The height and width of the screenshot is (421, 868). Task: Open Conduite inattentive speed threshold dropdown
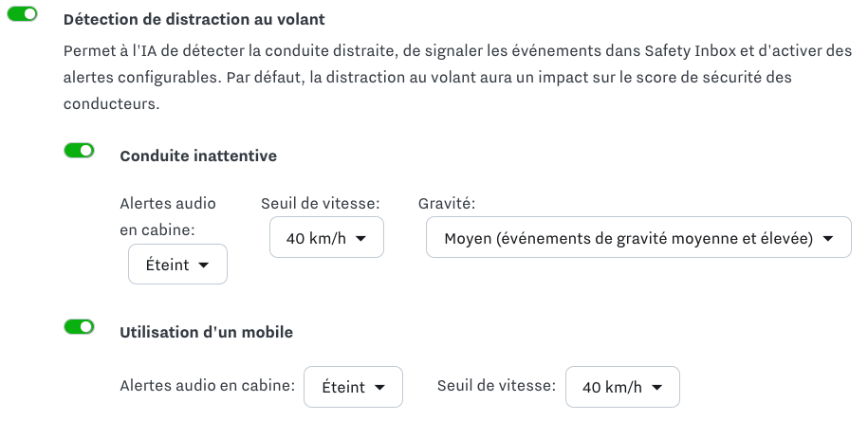[x=325, y=238]
